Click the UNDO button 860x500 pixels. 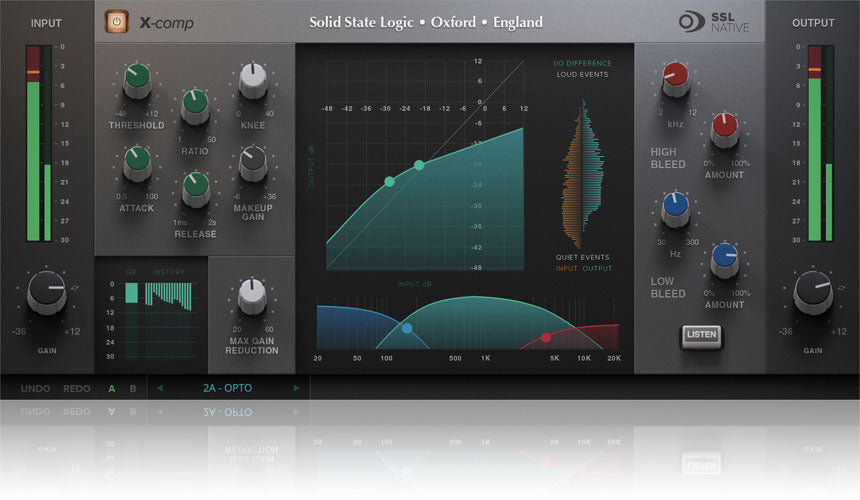(x=35, y=388)
